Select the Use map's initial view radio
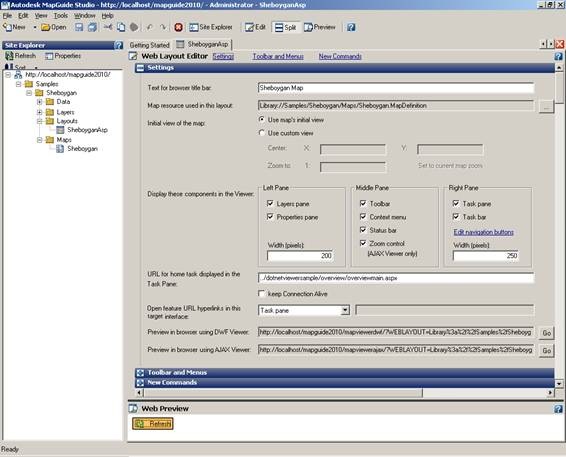Viewport: 566px width, 457px height. (262, 119)
